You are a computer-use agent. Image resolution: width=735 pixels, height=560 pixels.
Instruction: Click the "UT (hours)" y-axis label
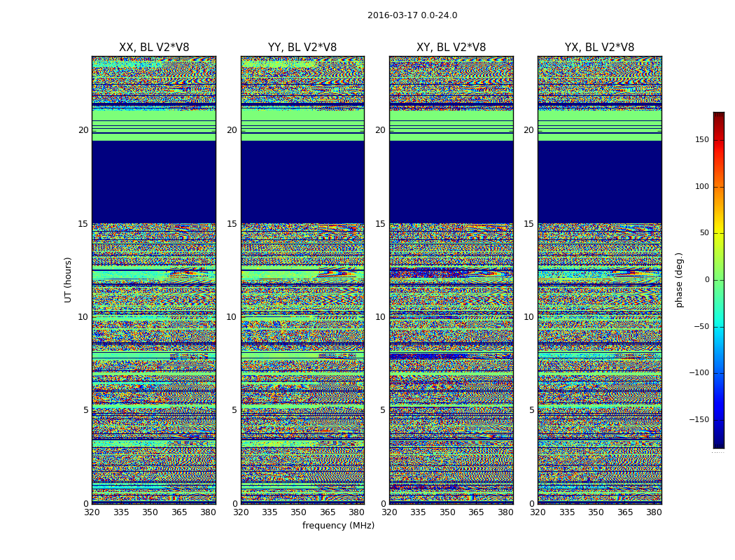click(x=68, y=280)
